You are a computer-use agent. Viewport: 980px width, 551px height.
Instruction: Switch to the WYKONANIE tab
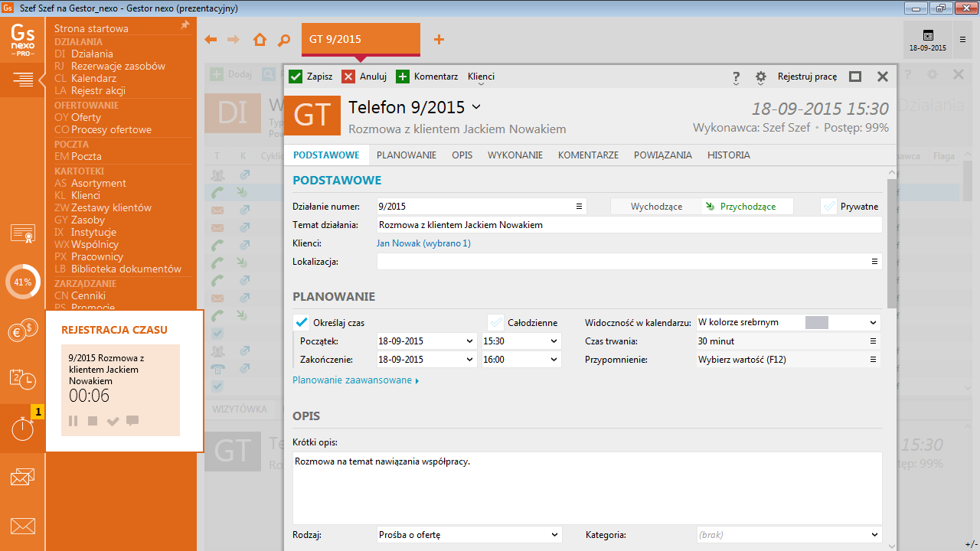(x=514, y=155)
